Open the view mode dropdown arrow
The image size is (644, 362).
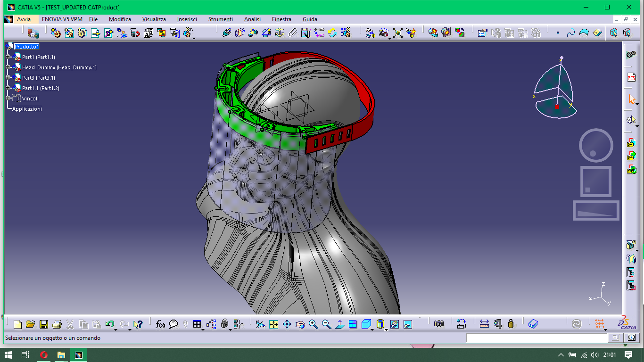pyautogui.click(x=386, y=329)
